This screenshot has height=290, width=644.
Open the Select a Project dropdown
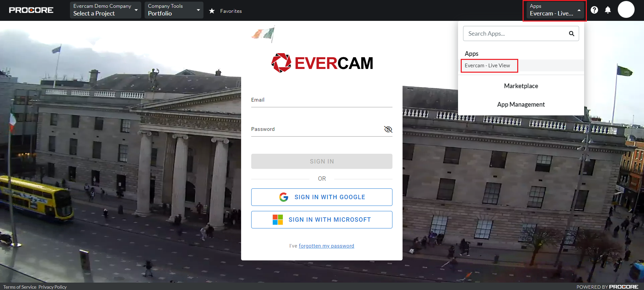pyautogui.click(x=106, y=10)
